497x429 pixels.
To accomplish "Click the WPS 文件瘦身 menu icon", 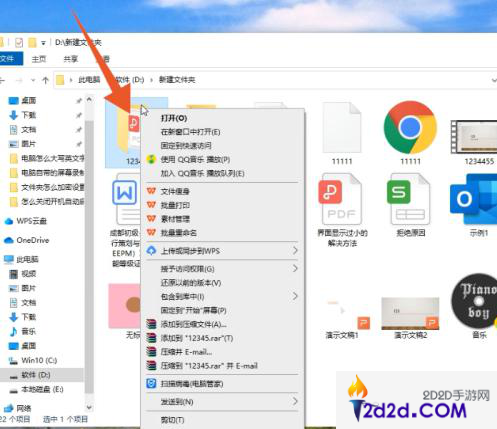I will (151, 191).
